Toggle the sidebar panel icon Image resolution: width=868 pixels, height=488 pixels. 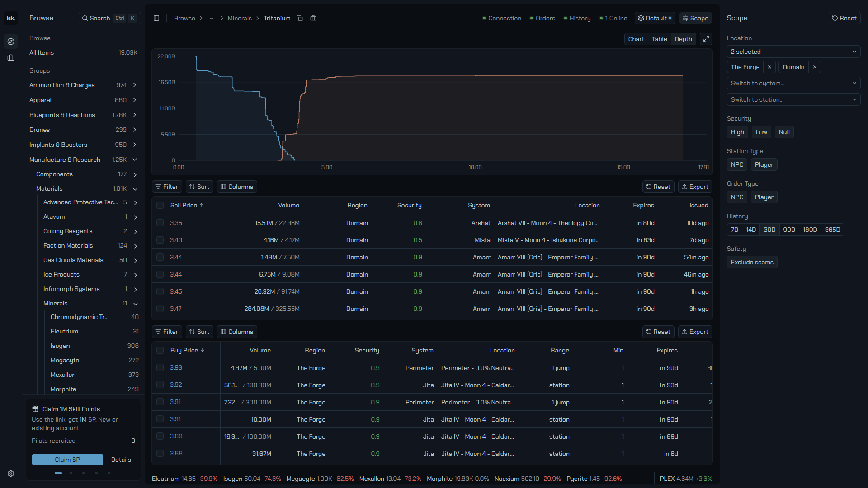pyautogui.click(x=156, y=18)
